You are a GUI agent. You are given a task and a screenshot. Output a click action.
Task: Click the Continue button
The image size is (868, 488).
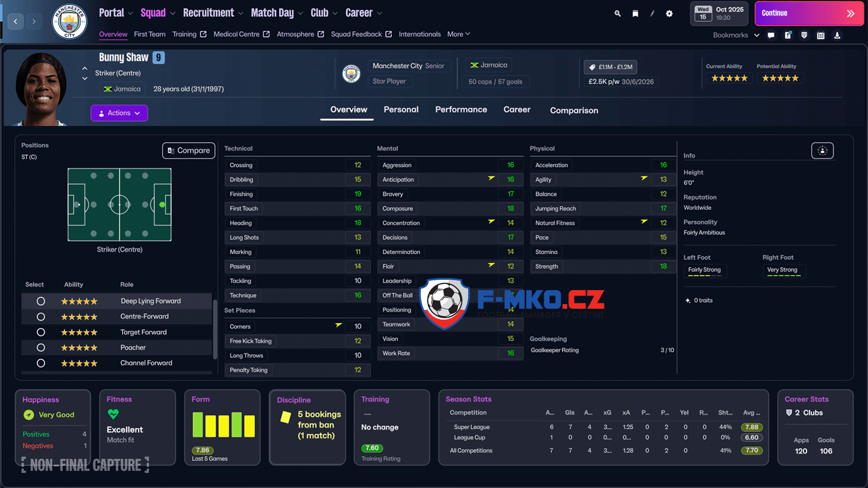(x=809, y=13)
